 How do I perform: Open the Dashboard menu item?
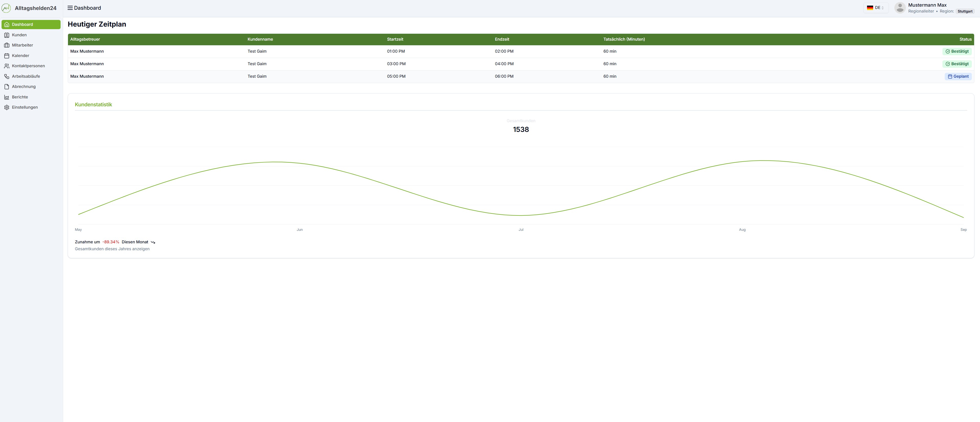pyautogui.click(x=31, y=24)
